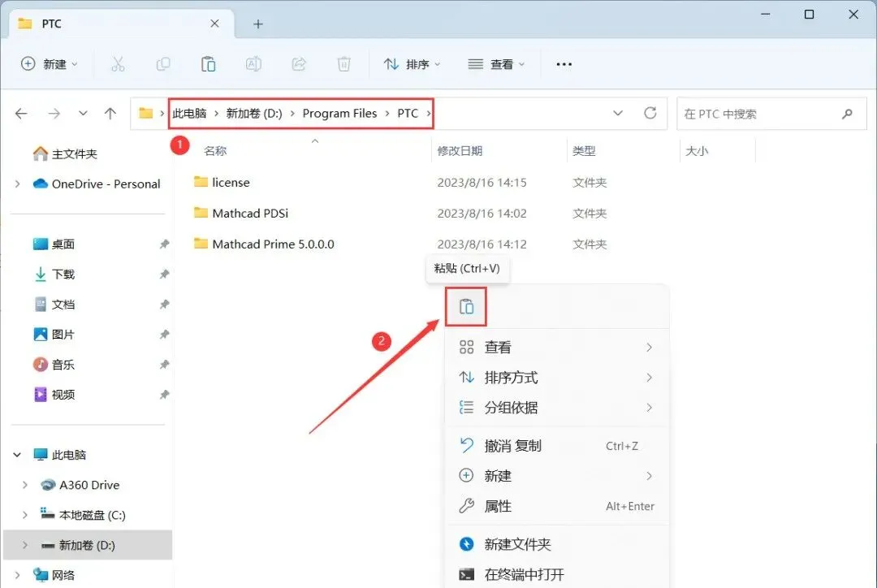This screenshot has width=877, height=588.
Task: Expand OneDrive - Personal tree node
Action: tap(17, 184)
